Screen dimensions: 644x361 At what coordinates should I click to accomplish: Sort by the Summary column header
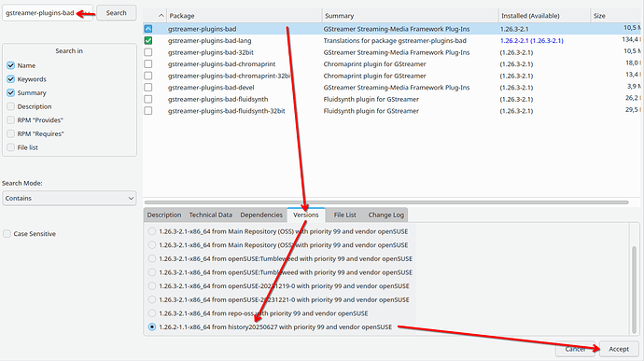410,16
